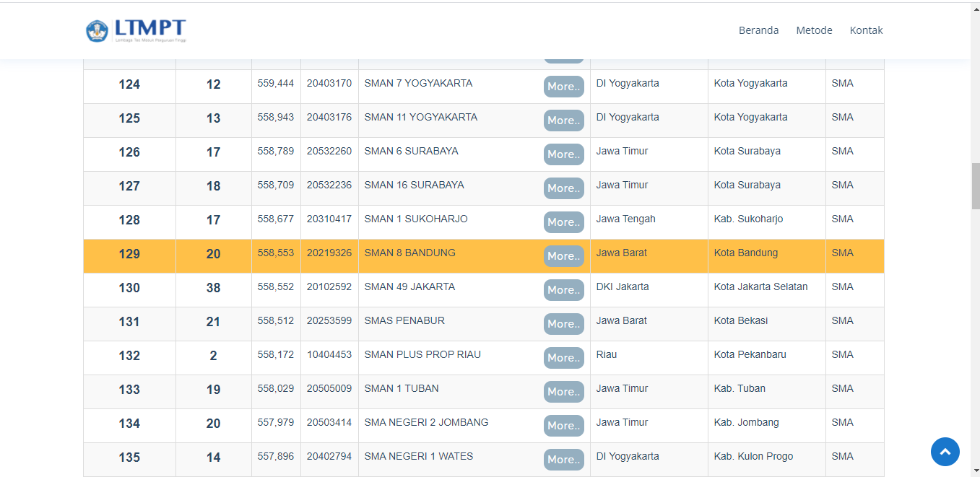Click More for SMAN 7 YOGYAKARTA
Image resolution: width=980 pixels, height=477 pixels.
564,87
